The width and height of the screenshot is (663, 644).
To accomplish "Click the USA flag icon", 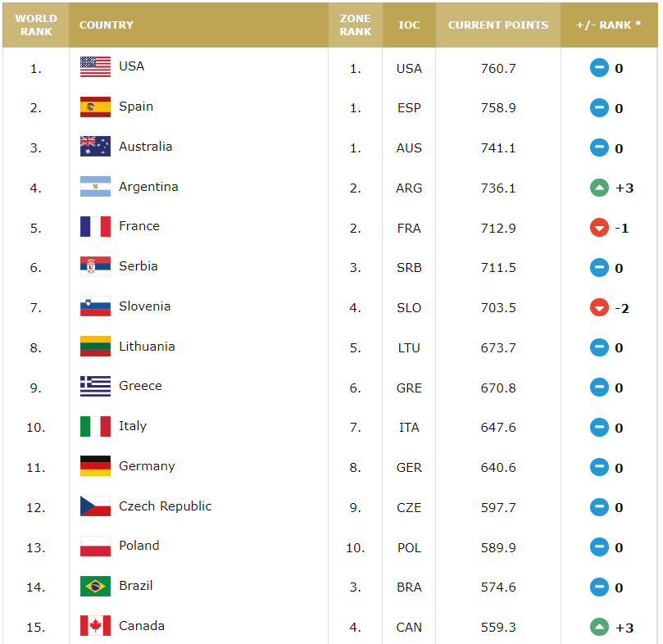I will click(95, 67).
